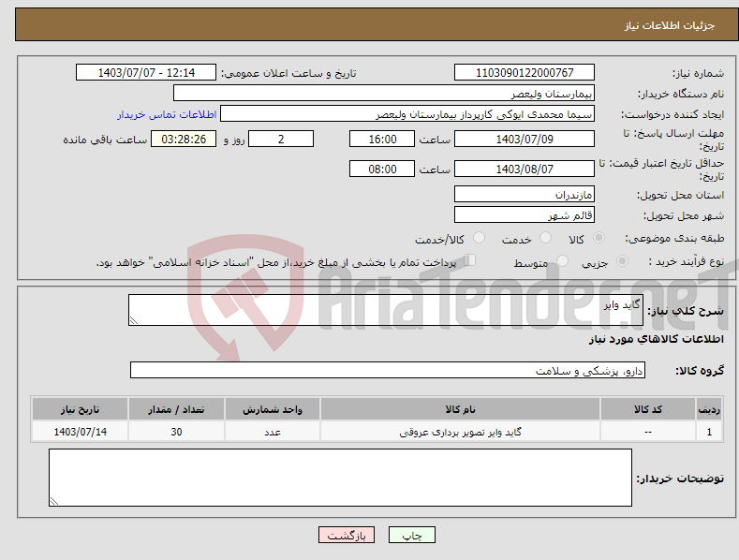Click the city field قائم شهر
Screen dimensions: 739x560
(525, 215)
